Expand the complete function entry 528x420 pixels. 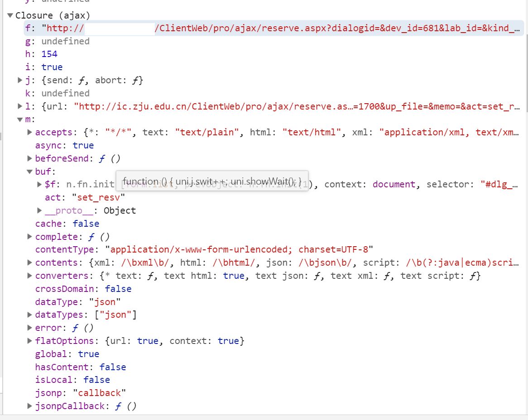coord(30,237)
